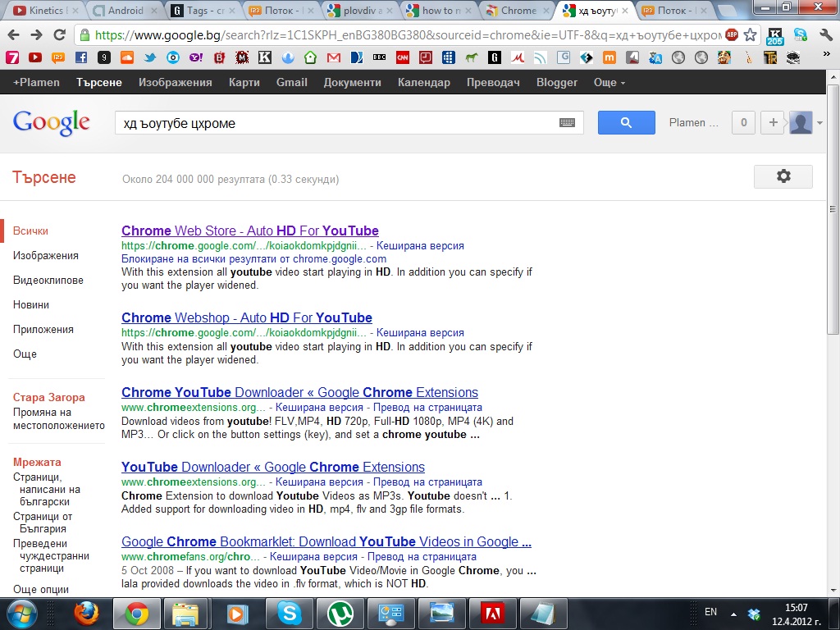Switch to the Chrome tab
This screenshot has width=840, height=630.
(518, 10)
